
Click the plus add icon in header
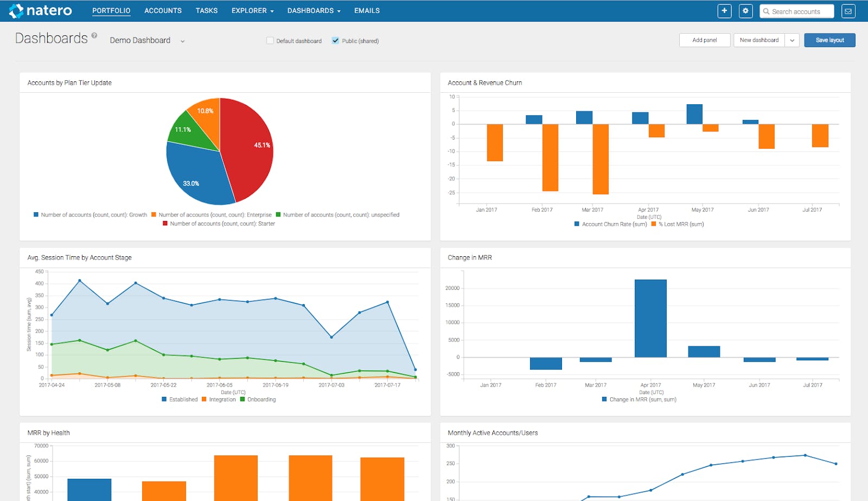pos(724,11)
